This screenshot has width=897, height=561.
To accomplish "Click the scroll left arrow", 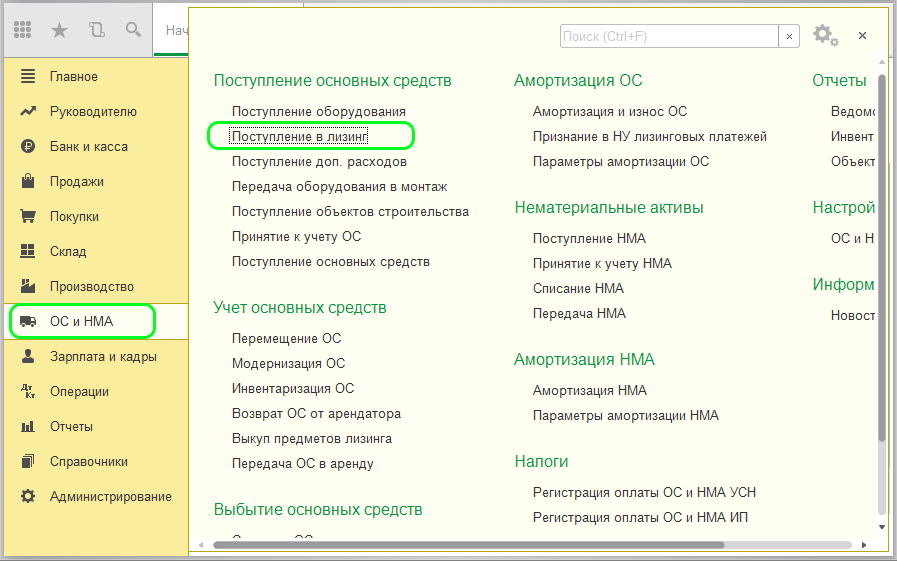I will coord(201,545).
